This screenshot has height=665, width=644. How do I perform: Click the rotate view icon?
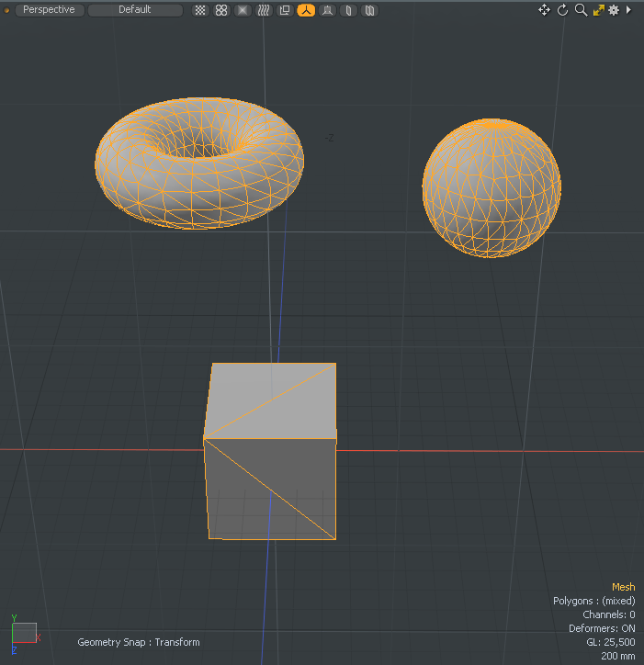coord(562,10)
